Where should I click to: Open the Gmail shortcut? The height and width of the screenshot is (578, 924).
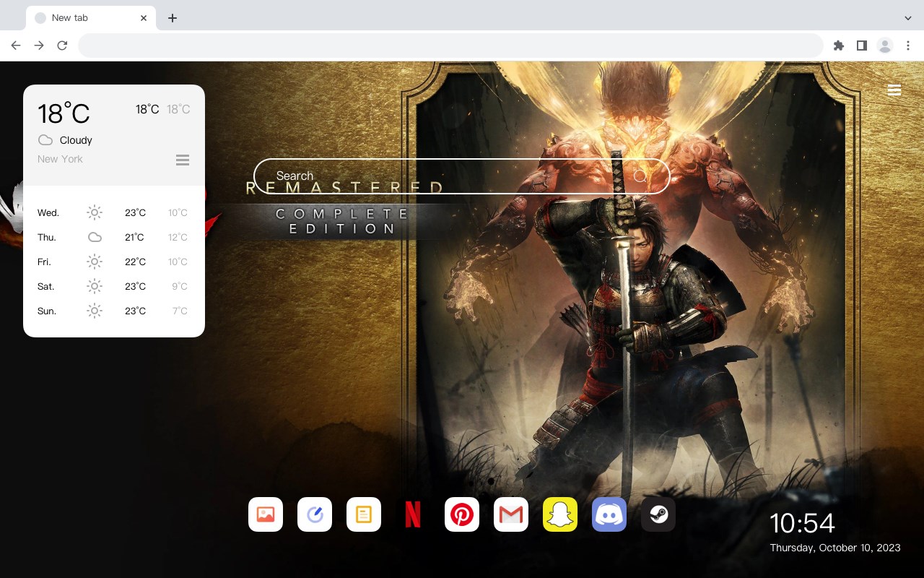point(511,514)
